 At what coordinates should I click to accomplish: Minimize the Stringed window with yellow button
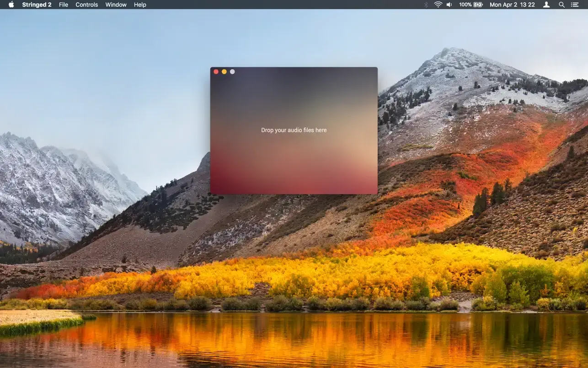pos(224,72)
